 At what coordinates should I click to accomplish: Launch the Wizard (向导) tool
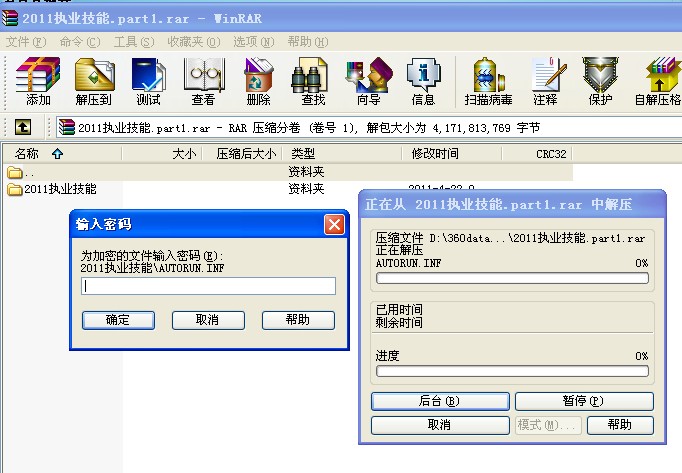pos(368,81)
